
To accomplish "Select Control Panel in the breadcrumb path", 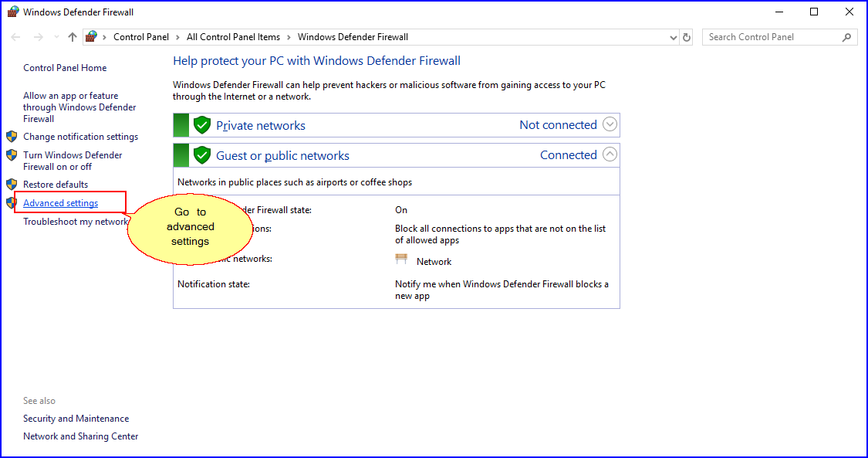I will click(141, 37).
